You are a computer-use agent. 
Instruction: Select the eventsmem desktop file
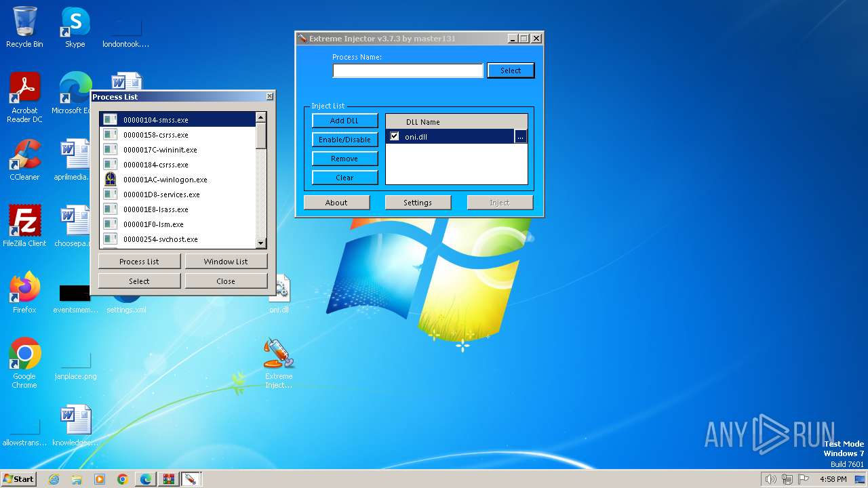[x=75, y=298]
